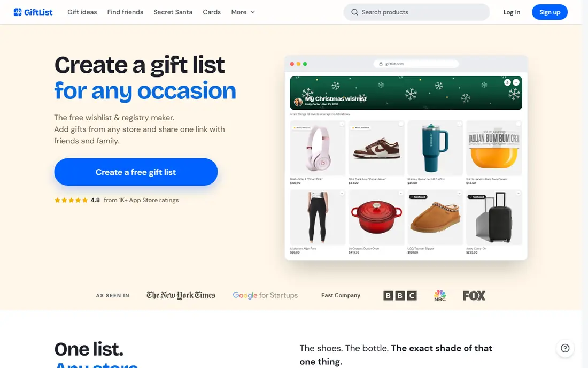588x368 pixels.
Task: Click minus icon on Beats headphones card
Action: [x=342, y=124]
